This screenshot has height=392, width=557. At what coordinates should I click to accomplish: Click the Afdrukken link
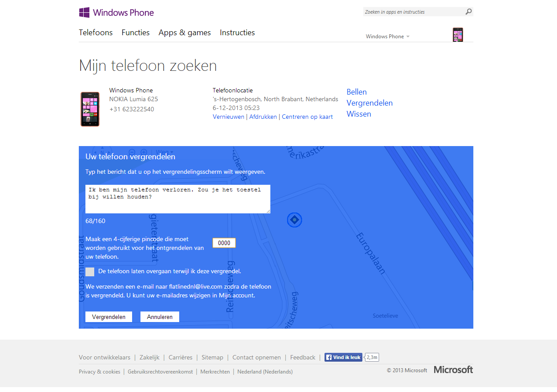pyautogui.click(x=263, y=117)
